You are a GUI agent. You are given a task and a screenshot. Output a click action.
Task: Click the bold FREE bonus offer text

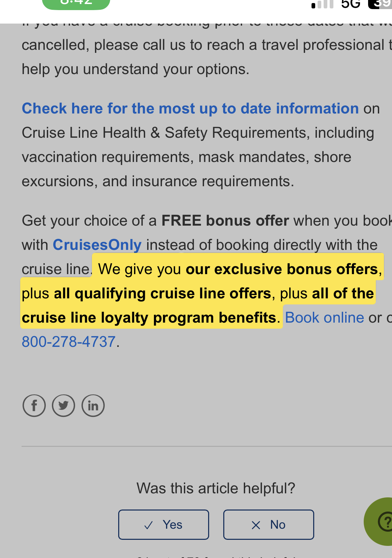[225, 220]
